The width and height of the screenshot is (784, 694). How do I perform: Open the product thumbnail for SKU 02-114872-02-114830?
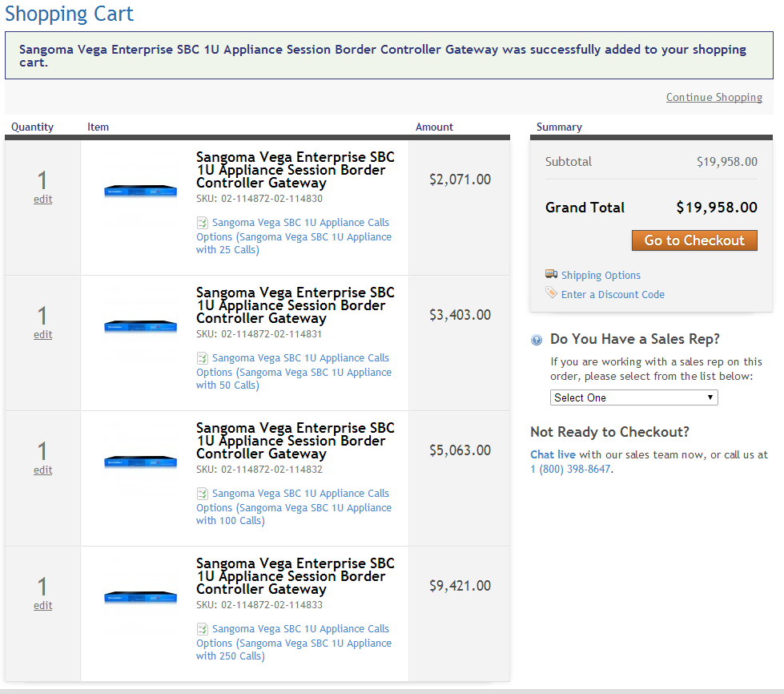tap(140, 191)
